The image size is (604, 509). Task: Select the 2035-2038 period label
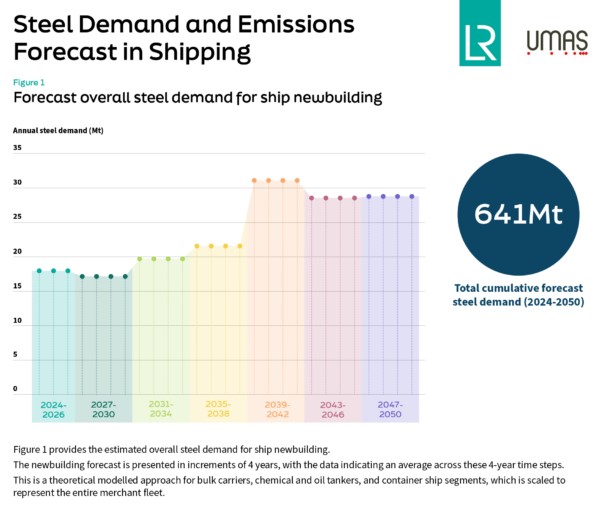point(218,408)
